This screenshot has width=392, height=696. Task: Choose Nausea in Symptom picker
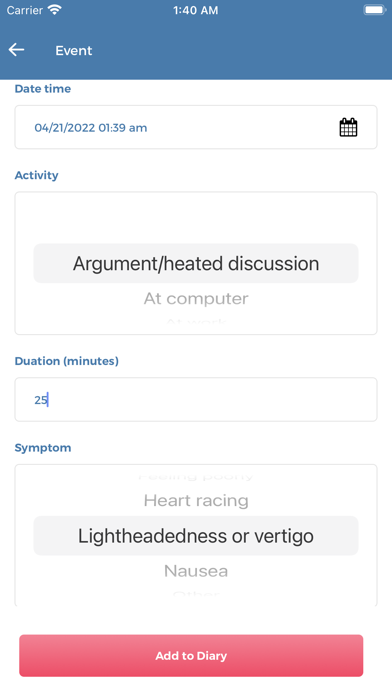(x=196, y=571)
